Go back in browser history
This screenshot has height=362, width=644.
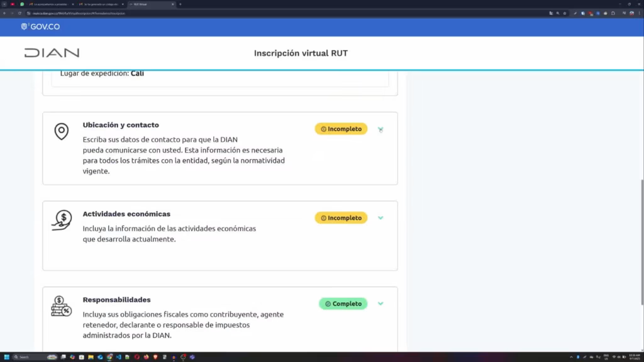[4, 13]
